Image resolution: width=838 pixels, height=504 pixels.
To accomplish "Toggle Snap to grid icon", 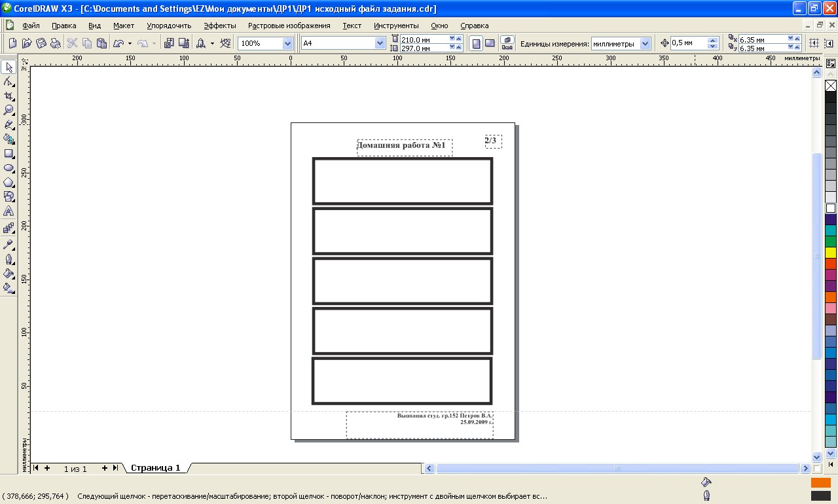I will tap(814, 43).
